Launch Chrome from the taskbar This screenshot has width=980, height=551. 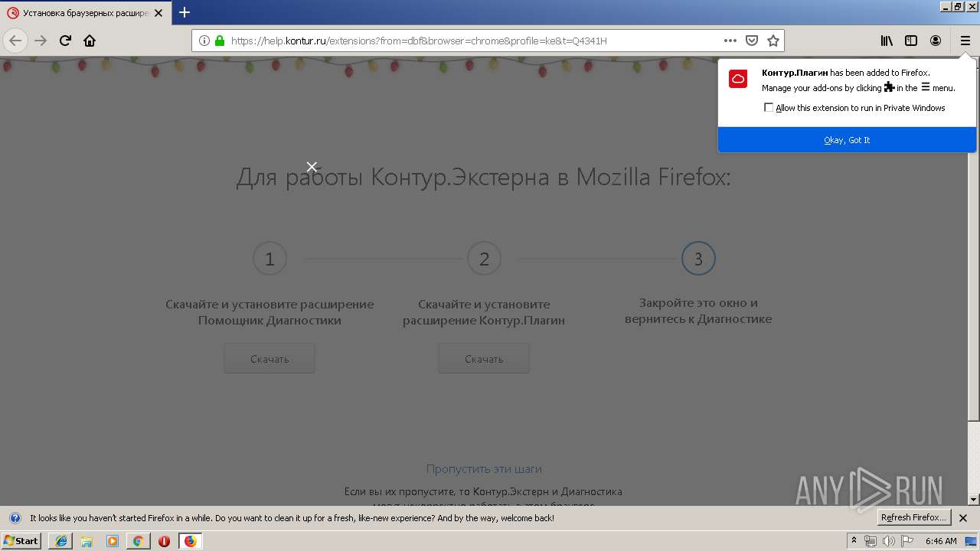pos(138,541)
